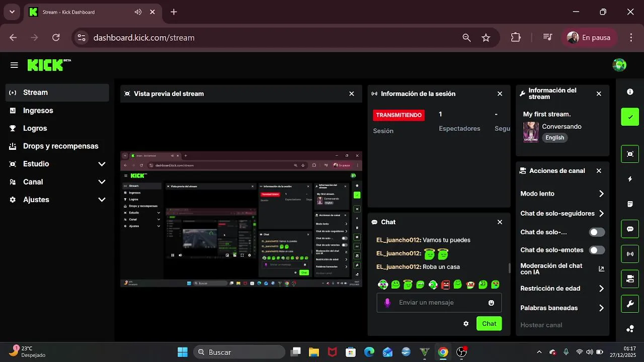Select the Stream - Kick Dashboard browser tab

click(x=93, y=12)
